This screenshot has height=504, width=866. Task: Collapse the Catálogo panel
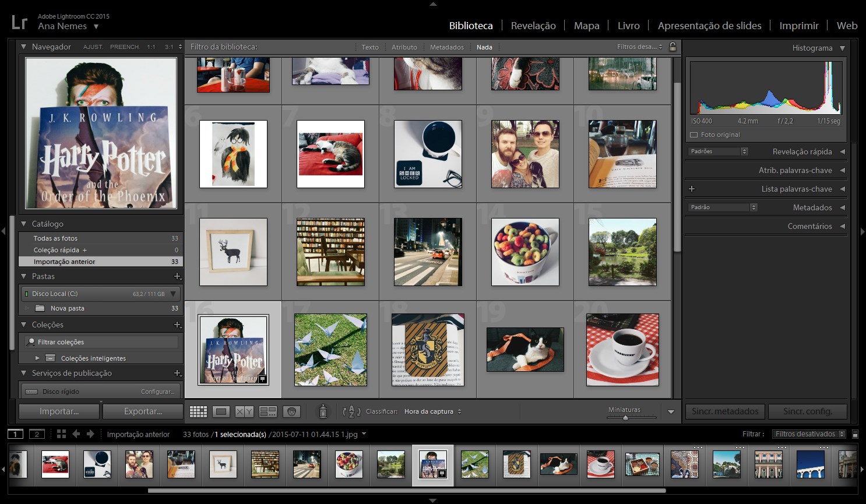tap(23, 224)
